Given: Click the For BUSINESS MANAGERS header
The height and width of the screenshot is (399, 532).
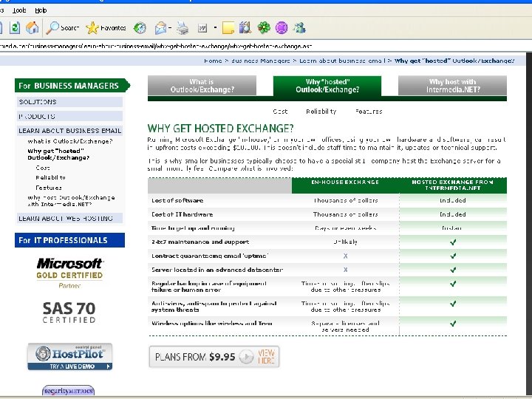Looking at the screenshot, I should tap(72, 86).
